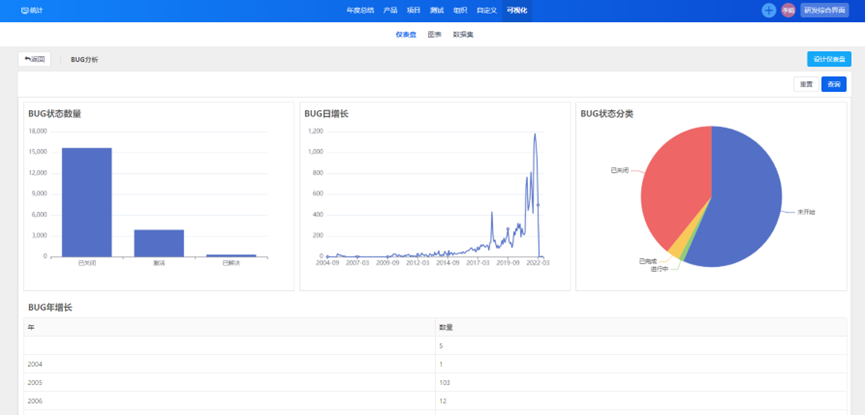The width and height of the screenshot is (865, 415).
Task: Click the 统计 logo icon
Action: [25, 10]
